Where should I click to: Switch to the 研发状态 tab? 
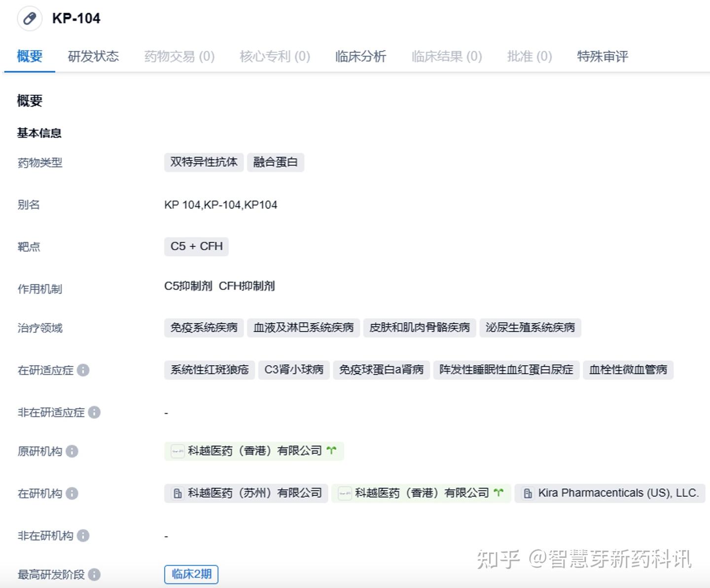(93, 57)
